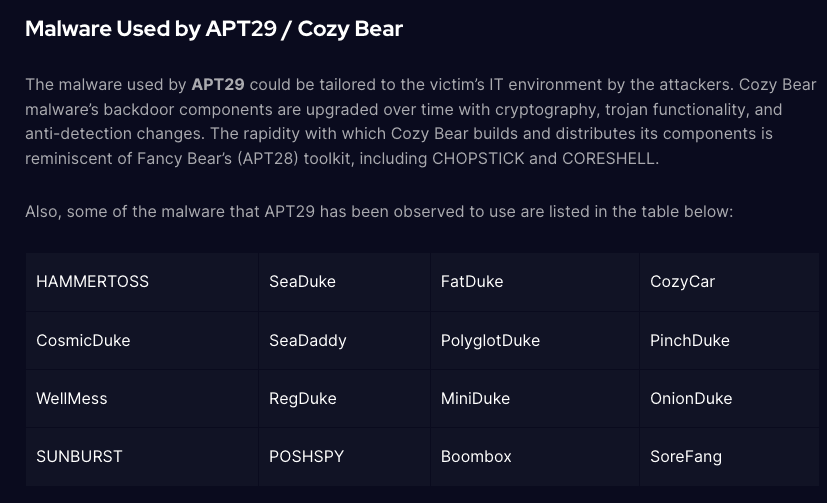Select the SeaDuke table cell
The height and width of the screenshot is (503, 827).
(x=302, y=282)
